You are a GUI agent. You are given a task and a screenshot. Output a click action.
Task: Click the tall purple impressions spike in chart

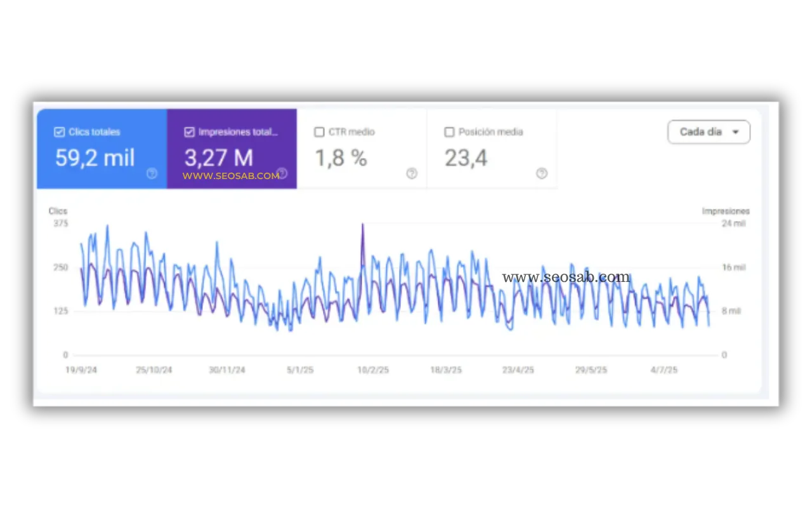pos(363,244)
